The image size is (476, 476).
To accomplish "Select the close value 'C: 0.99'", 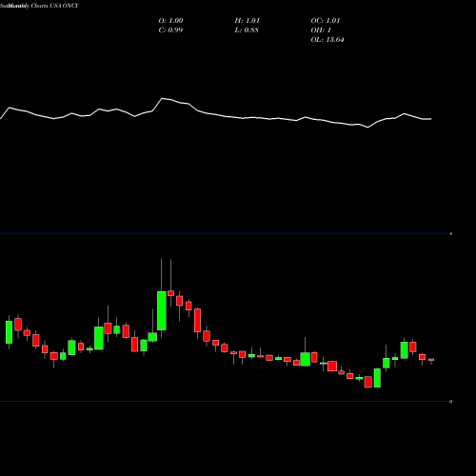I will point(170,30).
